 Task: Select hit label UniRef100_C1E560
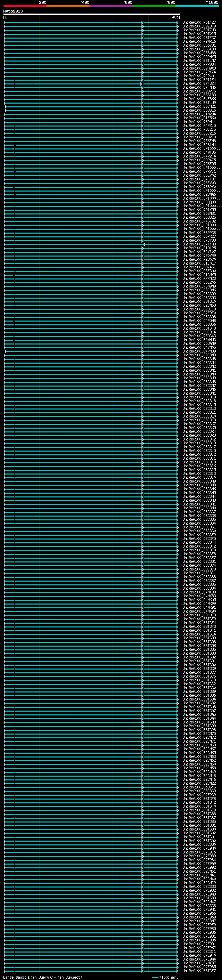point(199,118)
